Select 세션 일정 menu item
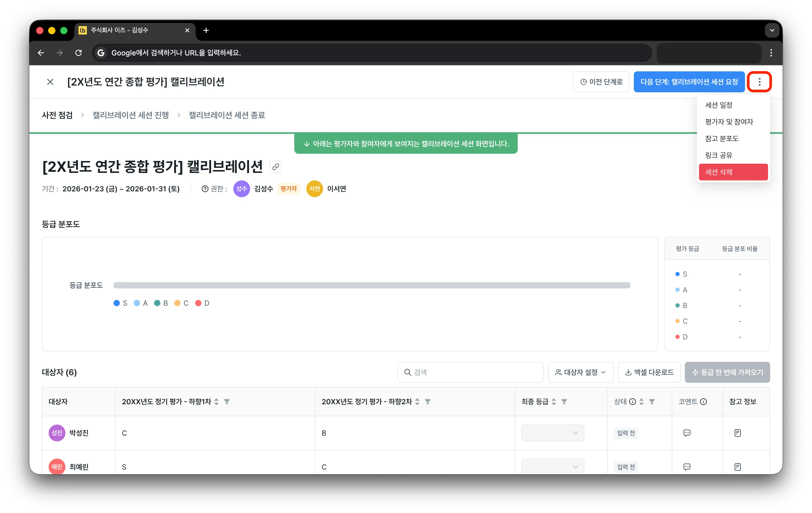Image resolution: width=812 pixels, height=513 pixels. click(x=733, y=105)
